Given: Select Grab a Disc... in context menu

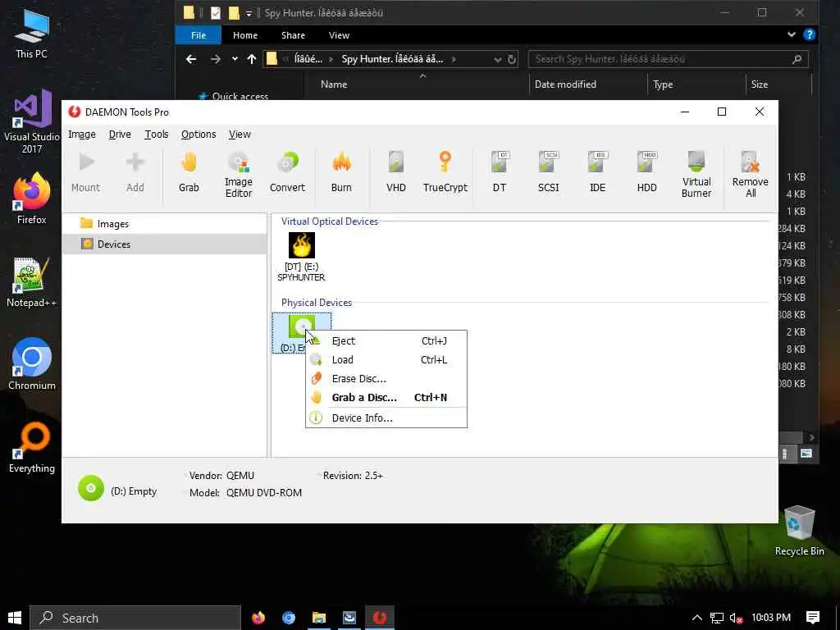Looking at the screenshot, I should tap(386, 398).
